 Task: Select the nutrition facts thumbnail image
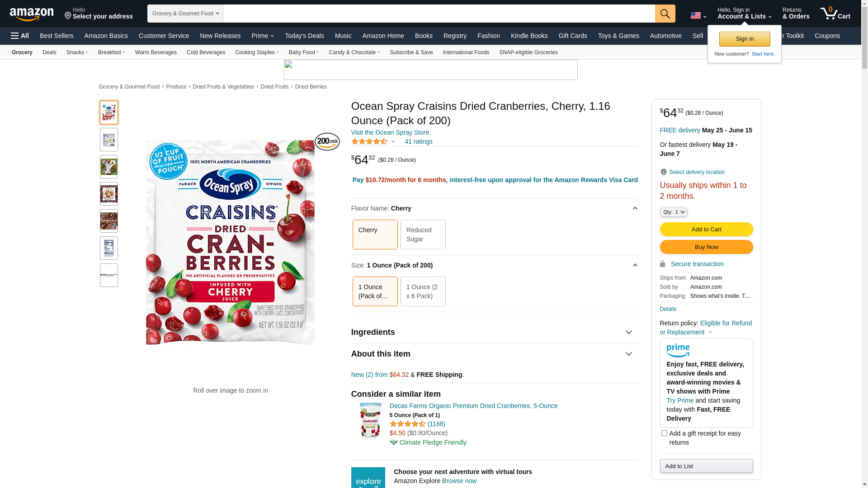[x=109, y=248]
